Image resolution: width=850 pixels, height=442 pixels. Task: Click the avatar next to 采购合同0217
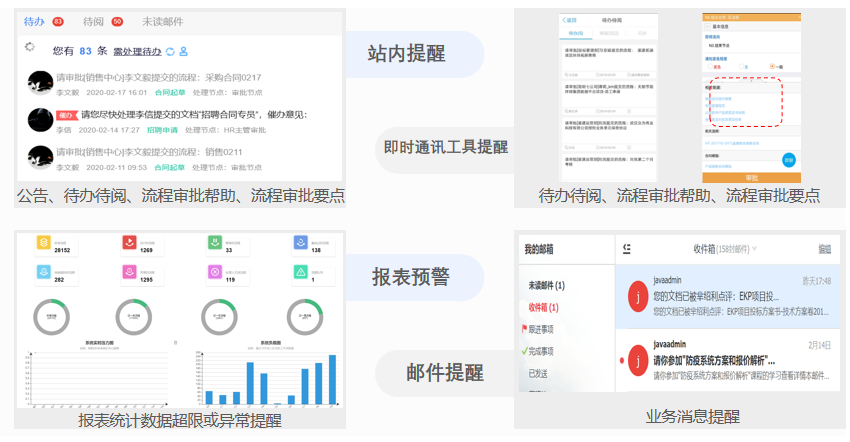[40, 83]
